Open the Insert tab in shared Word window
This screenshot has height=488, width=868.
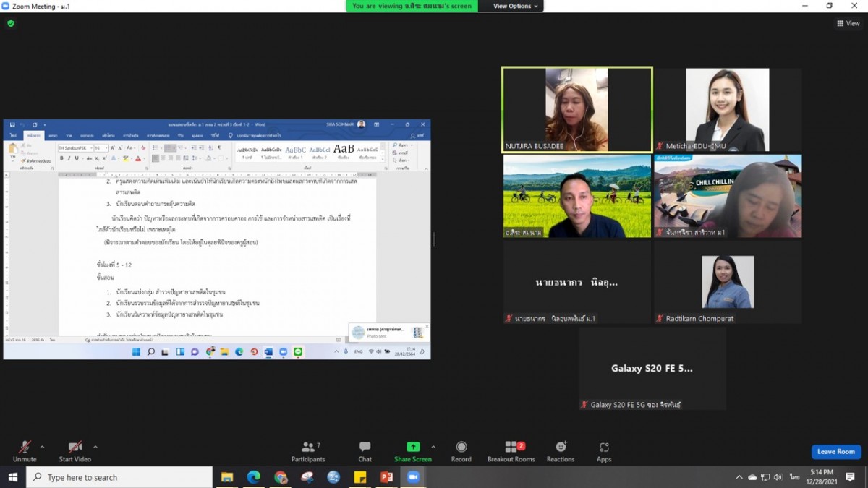[53, 135]
